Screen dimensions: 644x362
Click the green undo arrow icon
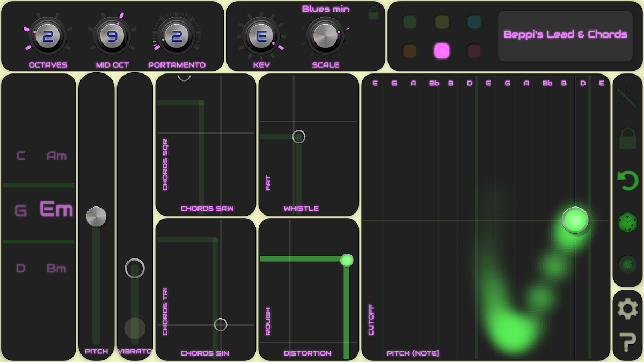tap(627, 181)
